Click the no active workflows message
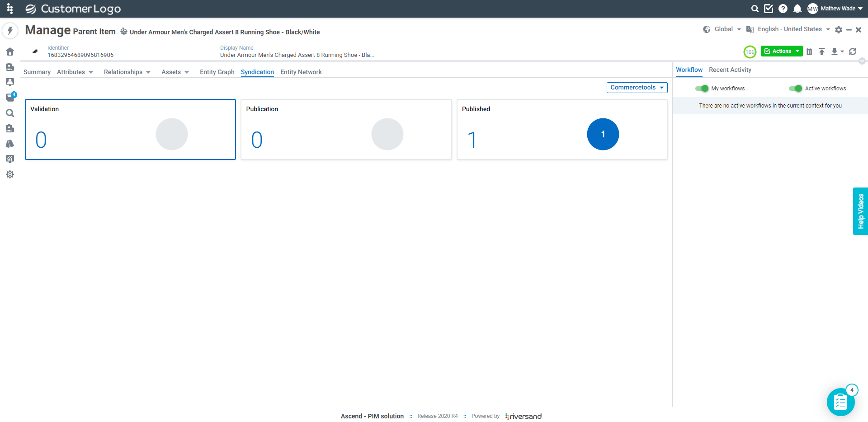Viewport: 868px width, 422px height. click(x=770, y=106)
